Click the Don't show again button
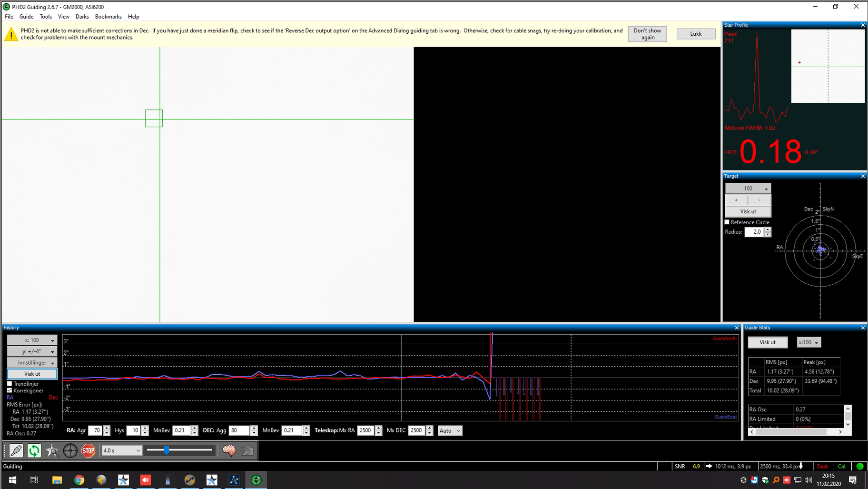The height and width of the screenshot is (489, 868). pyautogui.click(x=647, y=34)
